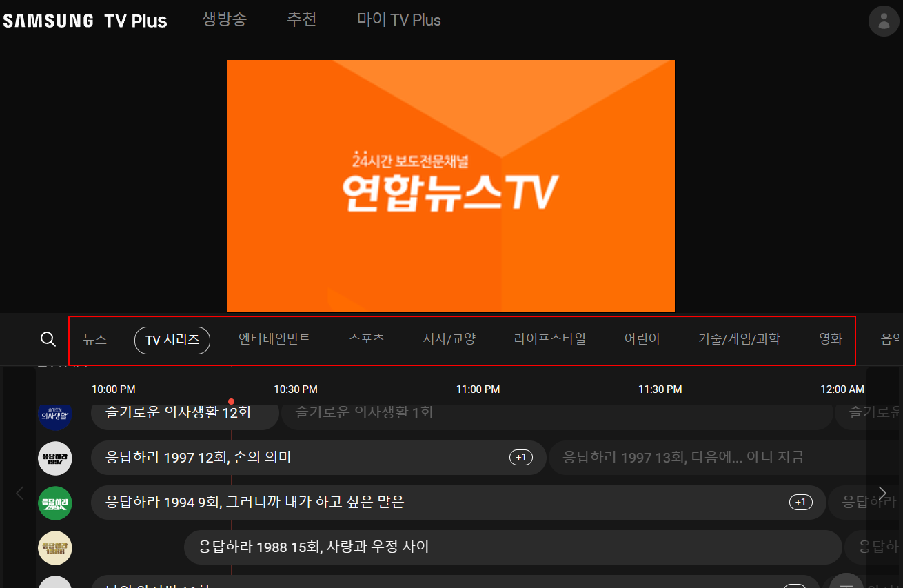Viewport: 903px width, 588px height.
Task: Open the 생방송 tab
Action: pos(224,20)
